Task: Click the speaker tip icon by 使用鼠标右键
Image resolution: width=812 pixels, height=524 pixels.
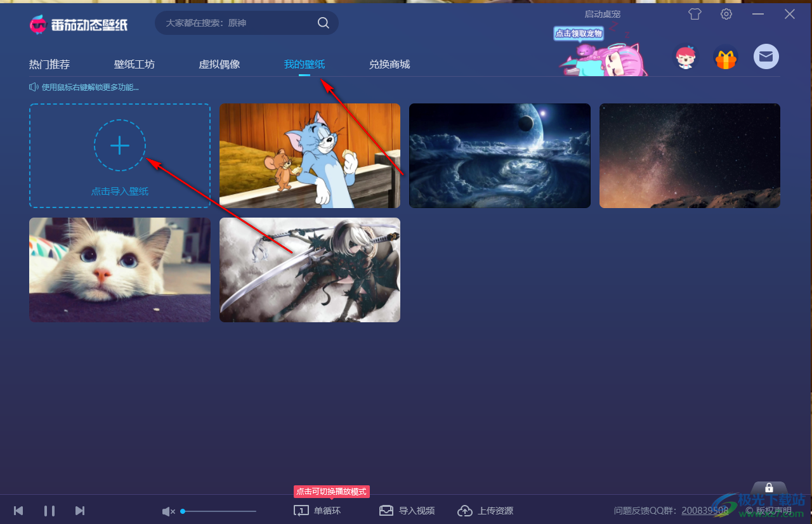Action: 34,87
